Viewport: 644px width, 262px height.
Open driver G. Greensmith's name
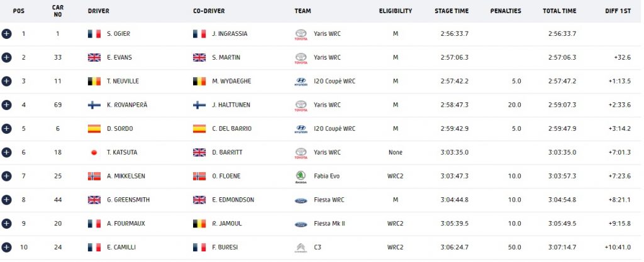pyautogui.click(x=128, y=200)
